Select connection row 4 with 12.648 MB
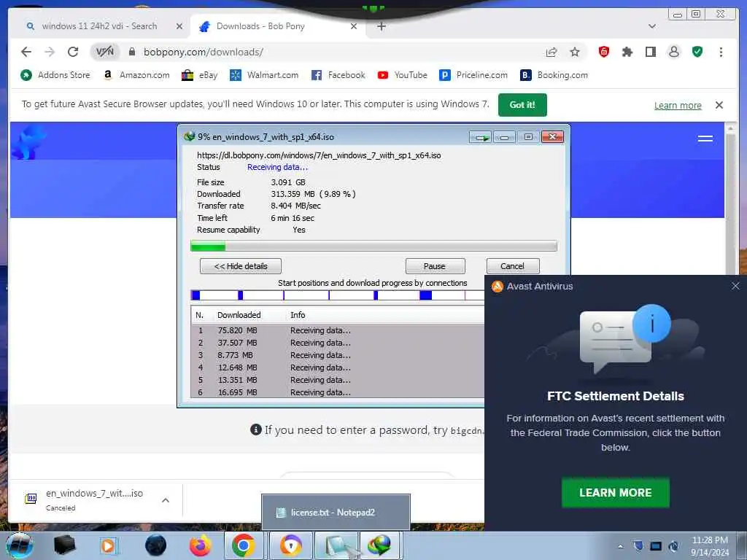Viewport: 747px width, 560px height. pyautogui.click(x=337, y=367)
